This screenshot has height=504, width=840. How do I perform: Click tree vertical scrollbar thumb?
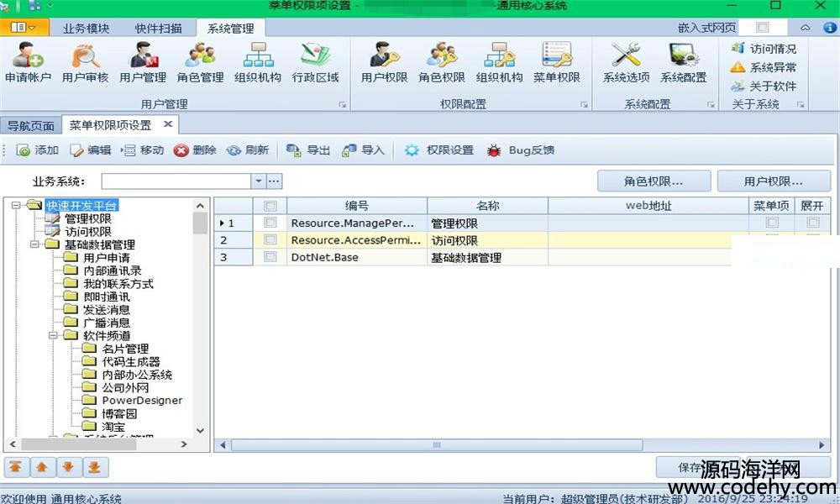click(201, 223)
